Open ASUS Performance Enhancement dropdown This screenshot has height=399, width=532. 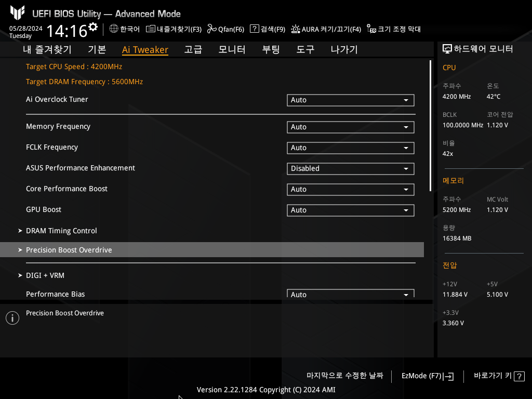(x=351, y=169)
